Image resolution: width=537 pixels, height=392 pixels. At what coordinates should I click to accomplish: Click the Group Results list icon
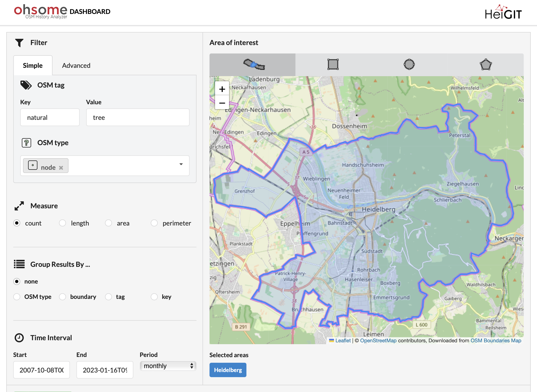click(19, 264)
